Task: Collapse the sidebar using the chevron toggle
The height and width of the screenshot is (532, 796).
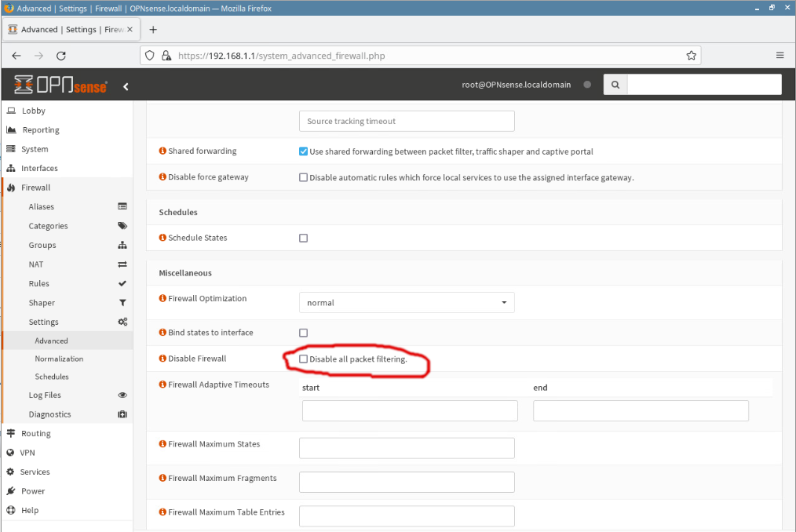Action: [126, 86]
